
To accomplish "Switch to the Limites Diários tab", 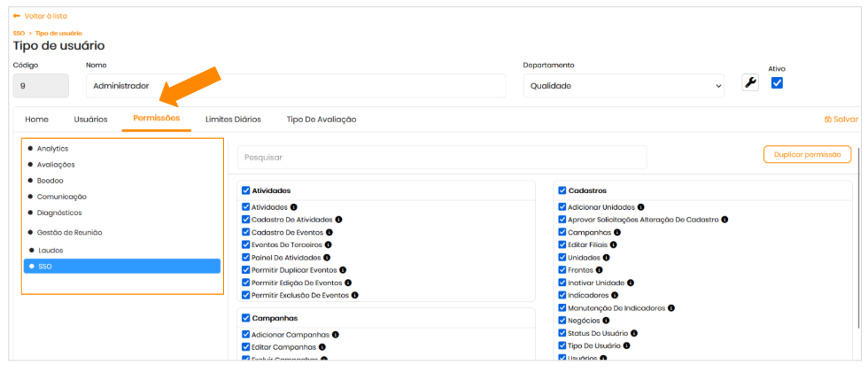I will click(x=233, y=119).
